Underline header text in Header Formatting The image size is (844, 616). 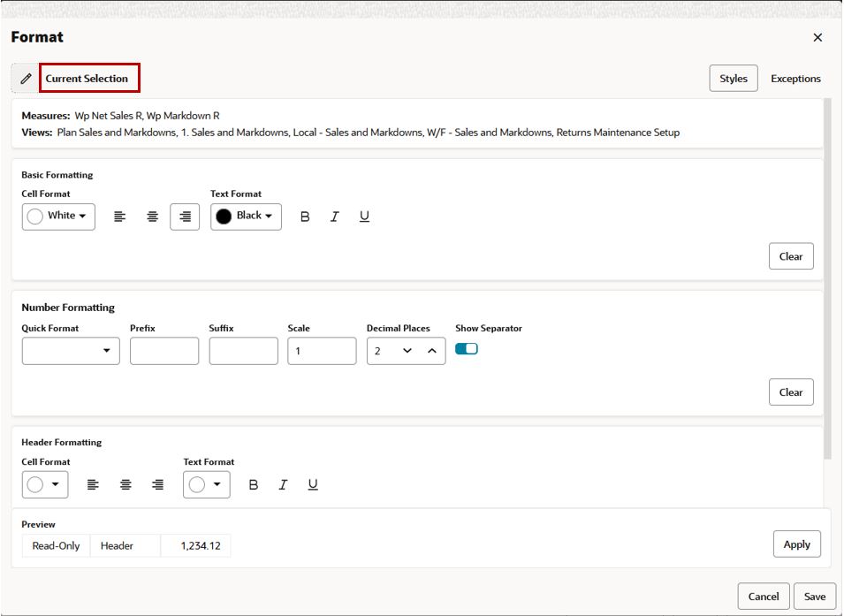tap(312, 483)
